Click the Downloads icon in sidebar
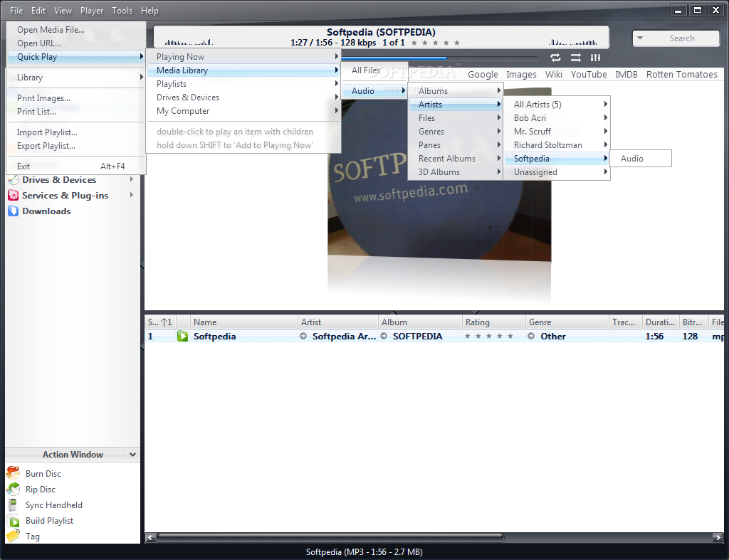The image size is (729, 560). point(14,211)
